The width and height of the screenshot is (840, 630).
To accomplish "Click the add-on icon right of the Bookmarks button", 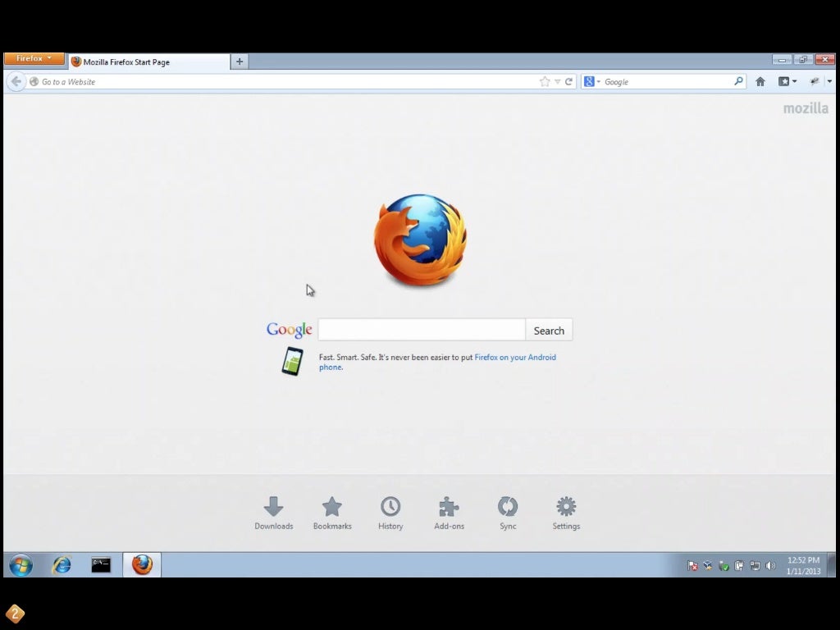I will pyautogui.click(x=815, y=81).
